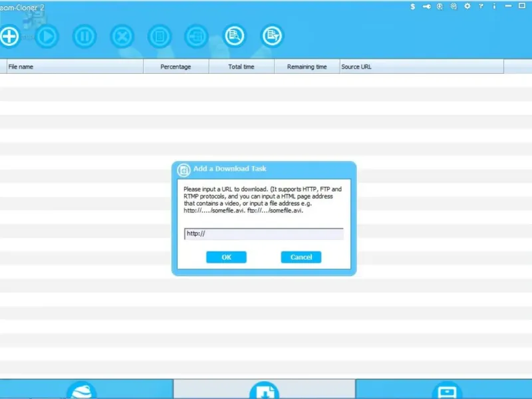The width and height of the screenshot is (532, 399).
Task: Click the sixth toolbar icon with arrow box
Action: [197, 36]
